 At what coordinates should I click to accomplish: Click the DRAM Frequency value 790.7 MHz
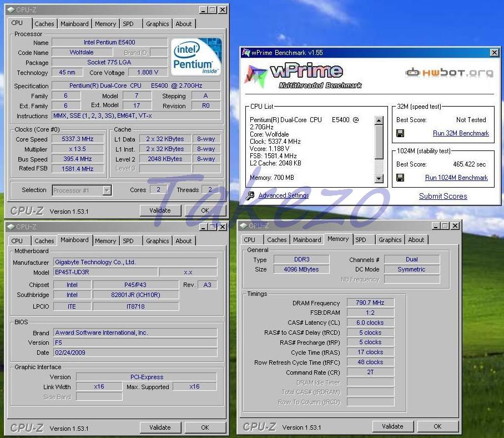coord(370,303)
